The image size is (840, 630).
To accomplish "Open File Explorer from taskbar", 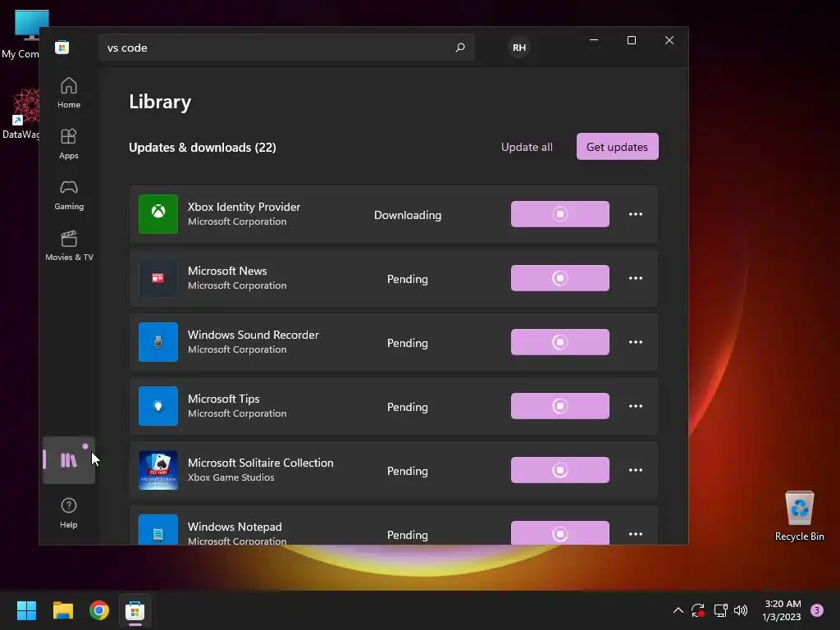I will click(x=62, y=610).
